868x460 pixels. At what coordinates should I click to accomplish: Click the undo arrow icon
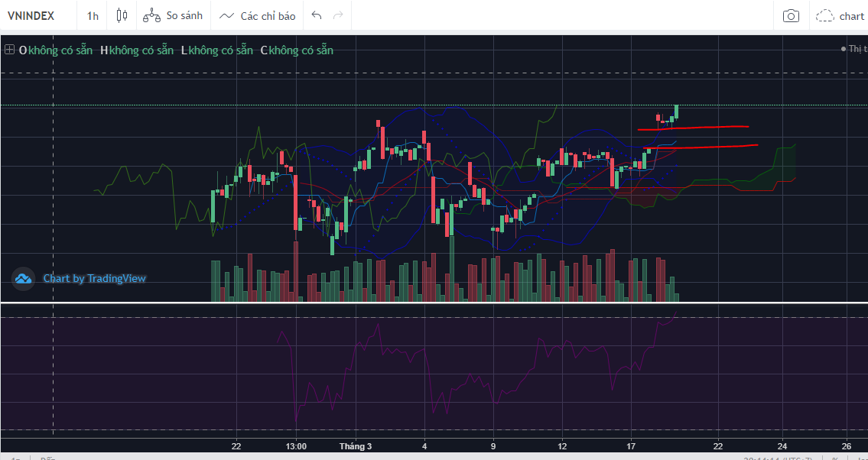(317, 15)
